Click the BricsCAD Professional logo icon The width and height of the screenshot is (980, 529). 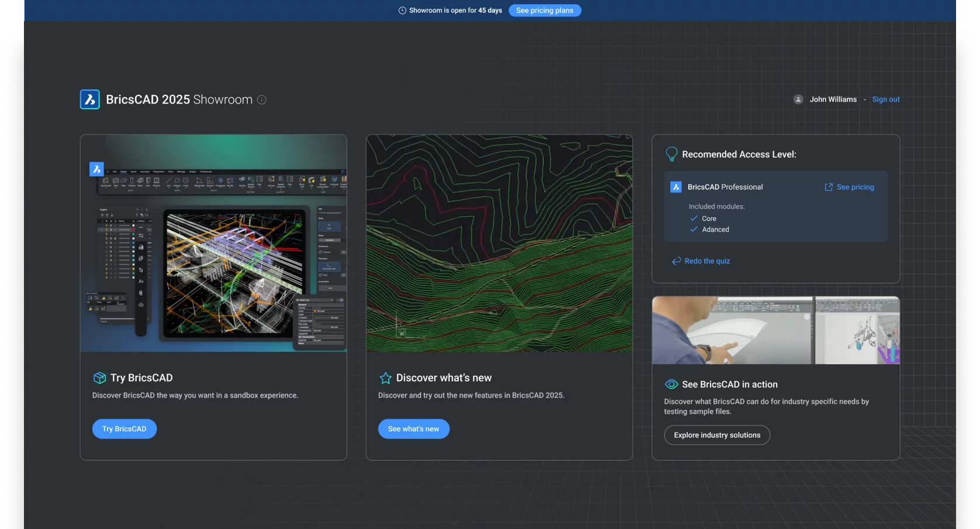pos(676,187)
